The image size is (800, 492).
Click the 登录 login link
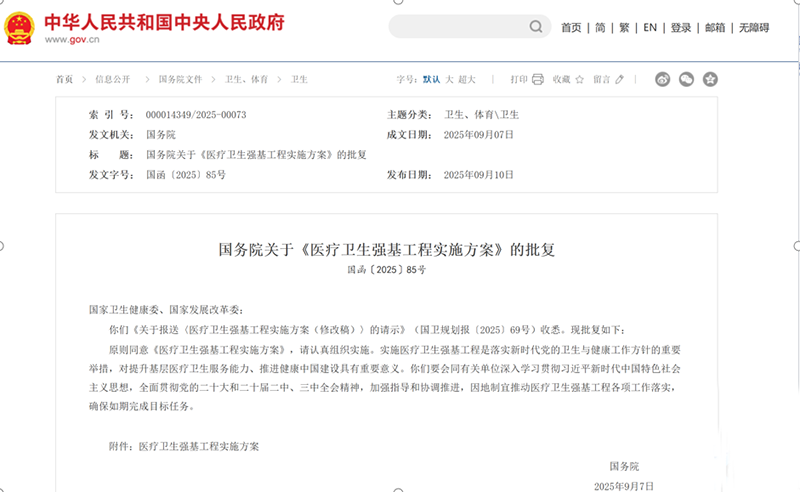(x=681, y=28)
